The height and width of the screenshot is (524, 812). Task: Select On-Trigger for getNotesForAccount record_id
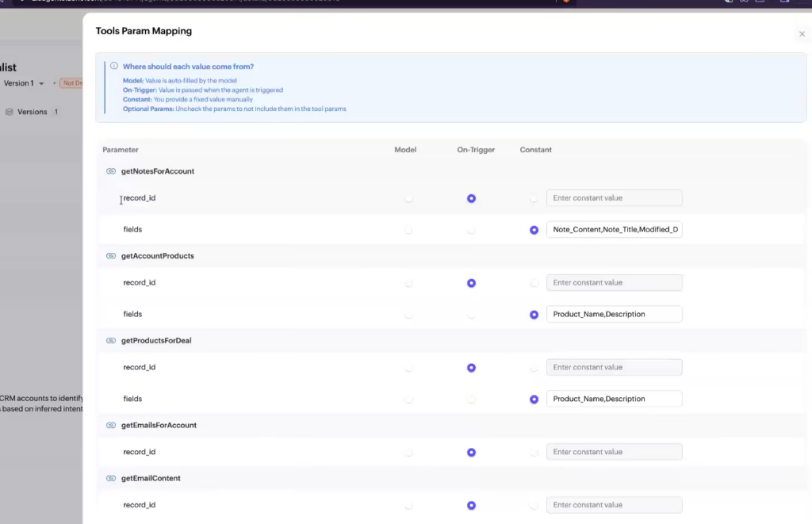coord(471,198)
